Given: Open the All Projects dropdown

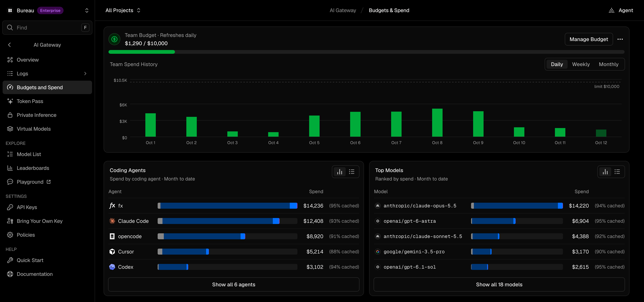Looking at the screenshot, I should (x=123, y=10).
